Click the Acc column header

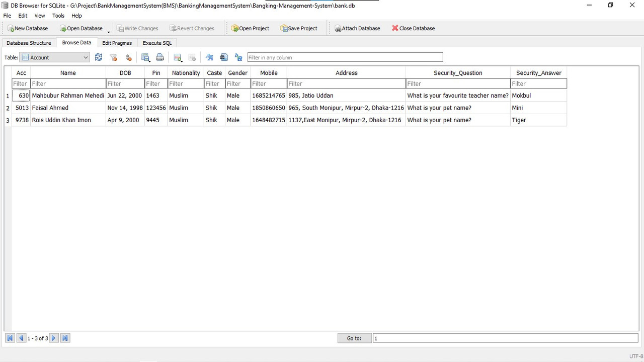point(21,73)
